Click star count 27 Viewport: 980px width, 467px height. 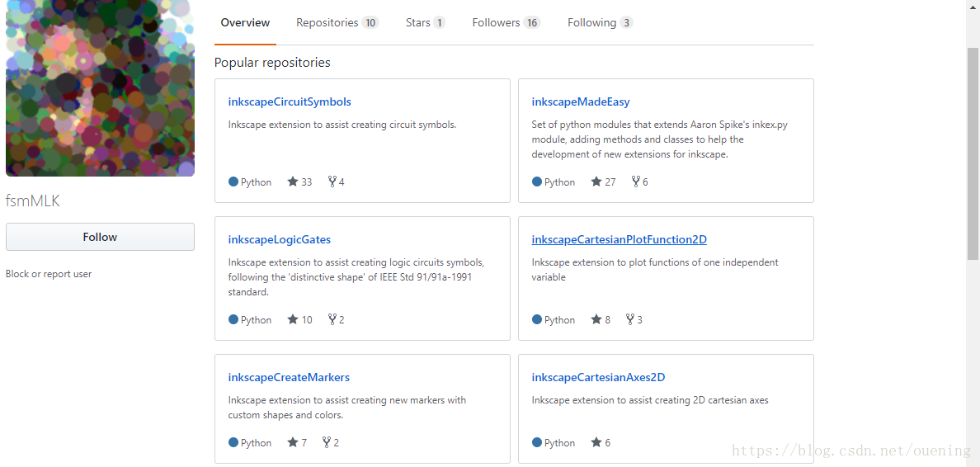point(610,182)
